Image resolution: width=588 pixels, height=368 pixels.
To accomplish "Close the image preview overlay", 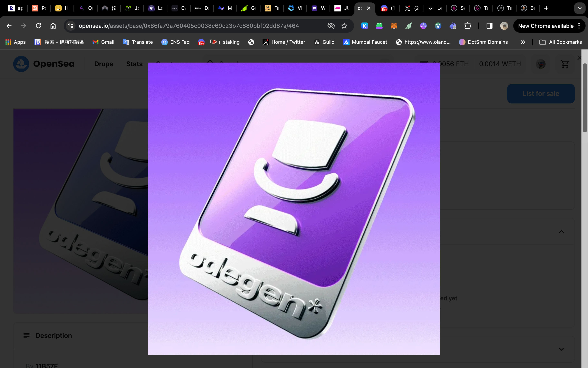I will pyautogui.click(x=579, y=58).
